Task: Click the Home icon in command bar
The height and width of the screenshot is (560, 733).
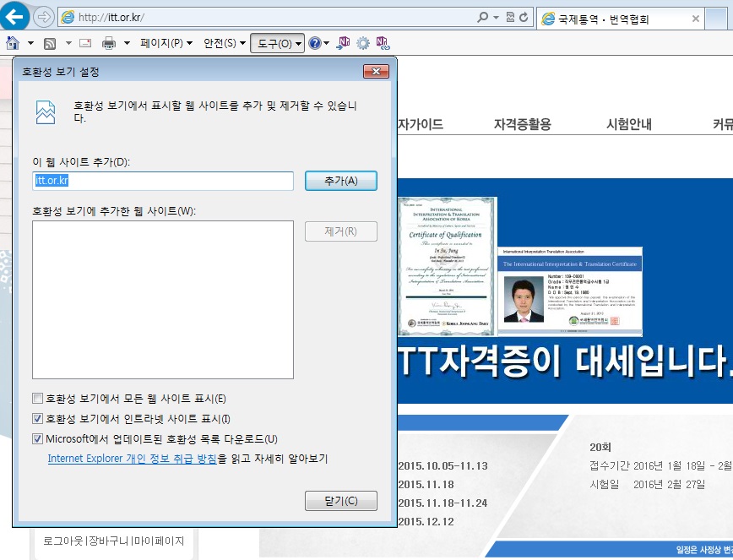Action: pyautogui.click(x=13, y=43)
